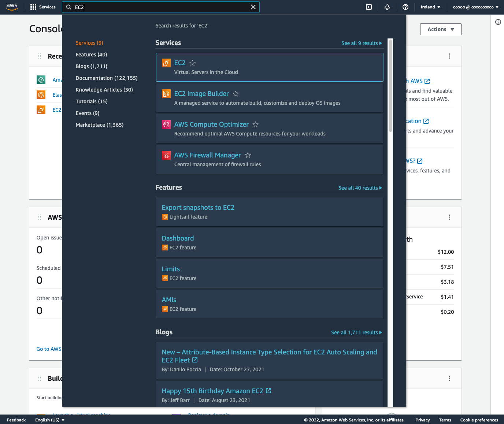Click the Lightsail icon under Export snapshots

click(x=164, y=217)
